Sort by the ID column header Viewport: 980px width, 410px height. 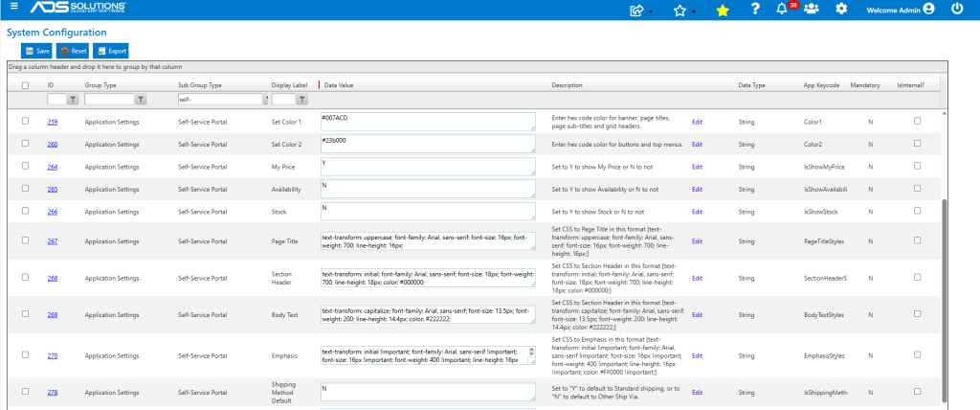51,85
